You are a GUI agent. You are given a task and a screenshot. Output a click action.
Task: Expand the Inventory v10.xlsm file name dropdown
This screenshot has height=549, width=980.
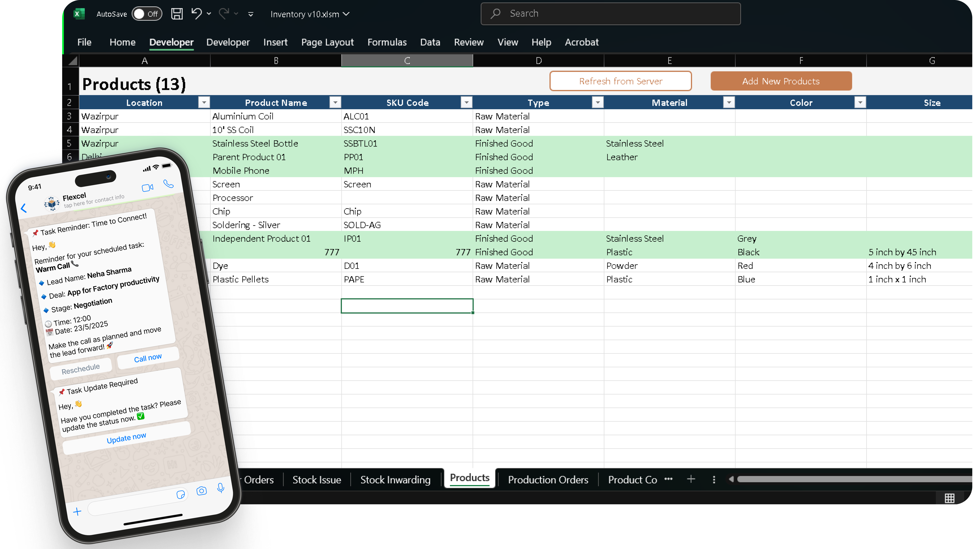pyautogui.click(x=346, y=14)
